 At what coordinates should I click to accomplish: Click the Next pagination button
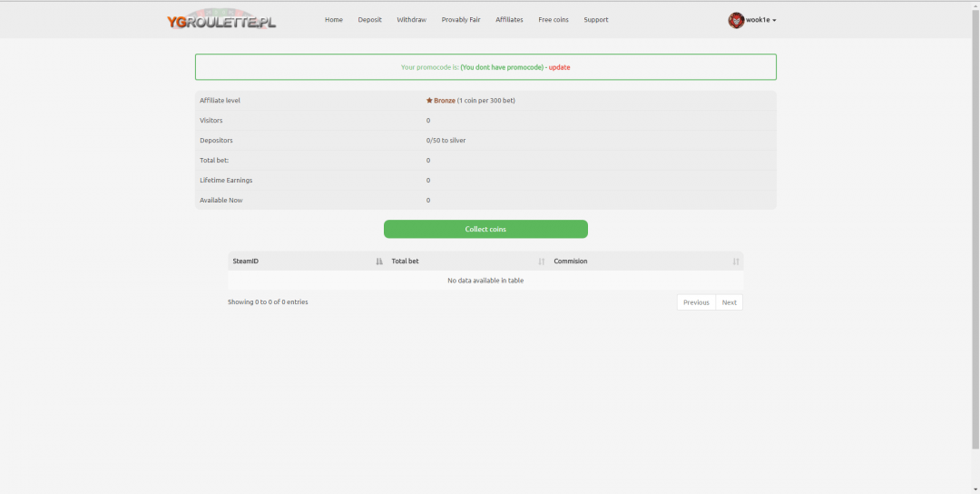pos(730,302)
